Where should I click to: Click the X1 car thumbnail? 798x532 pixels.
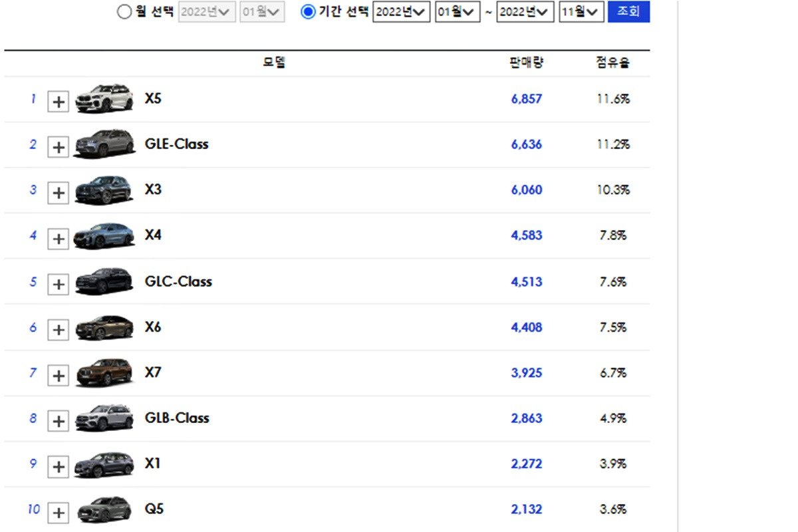click(x=104, y=464)
